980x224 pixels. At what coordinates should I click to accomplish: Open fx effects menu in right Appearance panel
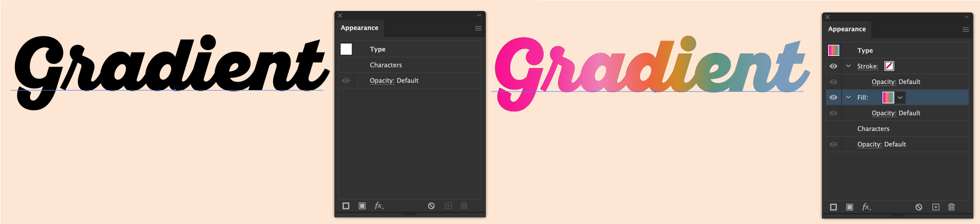point(867,207)
